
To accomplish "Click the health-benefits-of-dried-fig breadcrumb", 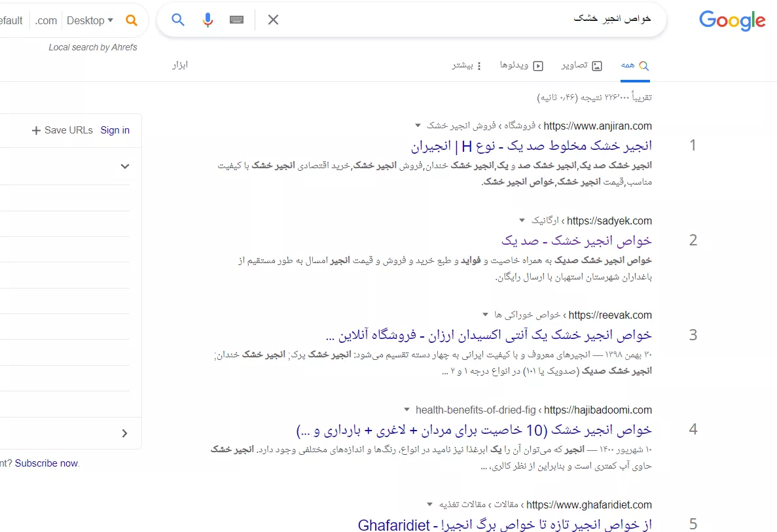I will tap(476, 410).
